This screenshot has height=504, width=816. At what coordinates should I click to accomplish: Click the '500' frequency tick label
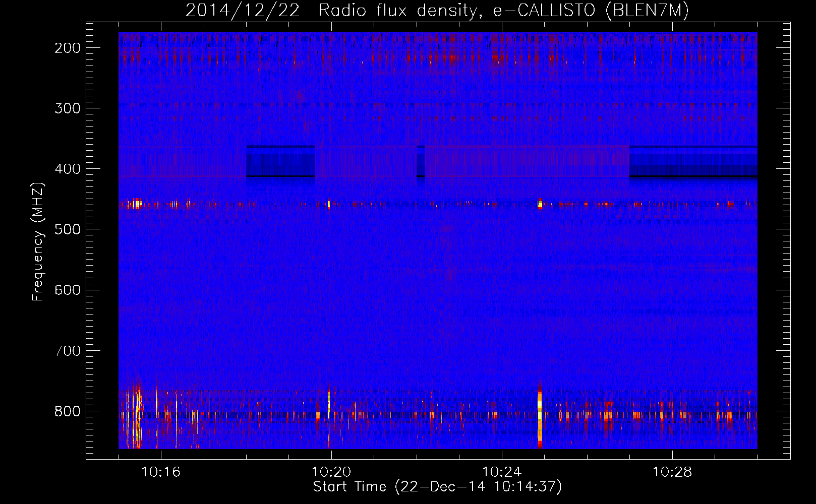click(67, 229)
